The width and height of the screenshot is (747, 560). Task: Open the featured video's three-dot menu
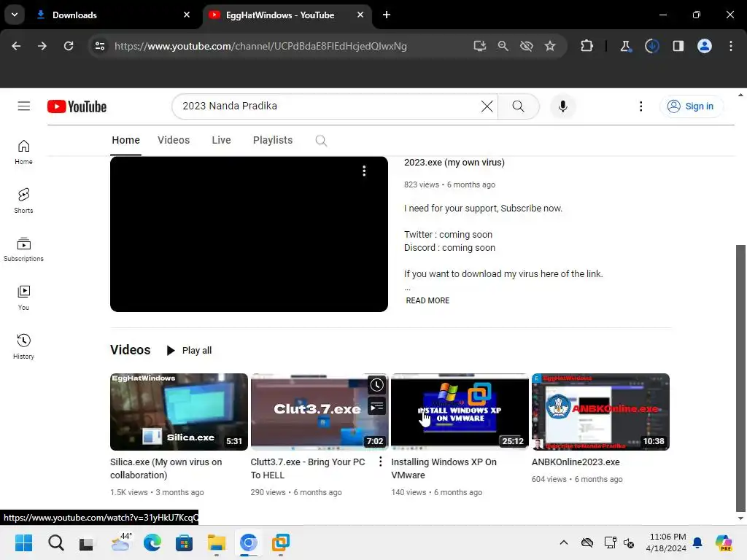point(364,171)
